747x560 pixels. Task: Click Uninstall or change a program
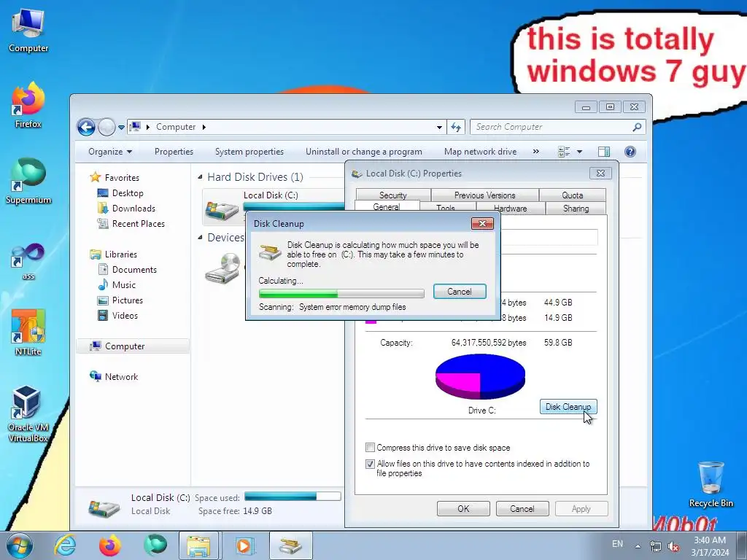(x=363, y=152)
